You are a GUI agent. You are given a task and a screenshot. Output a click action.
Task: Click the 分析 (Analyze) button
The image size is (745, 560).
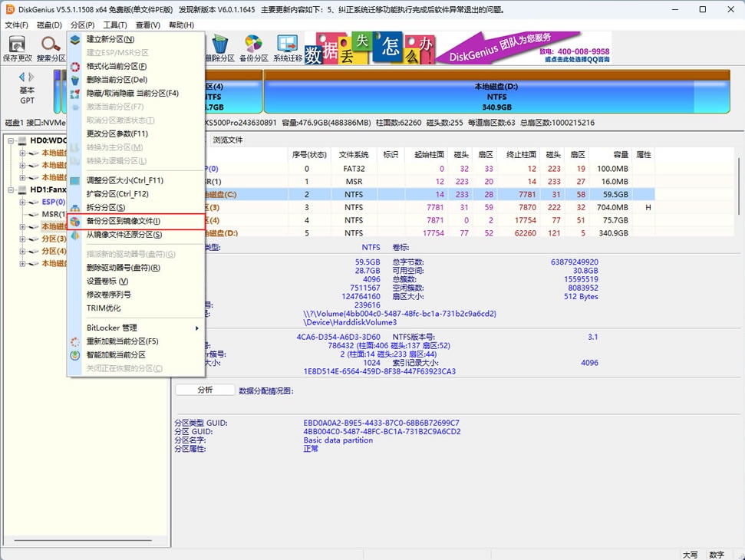pyautogui.click(x=205, y=390)
